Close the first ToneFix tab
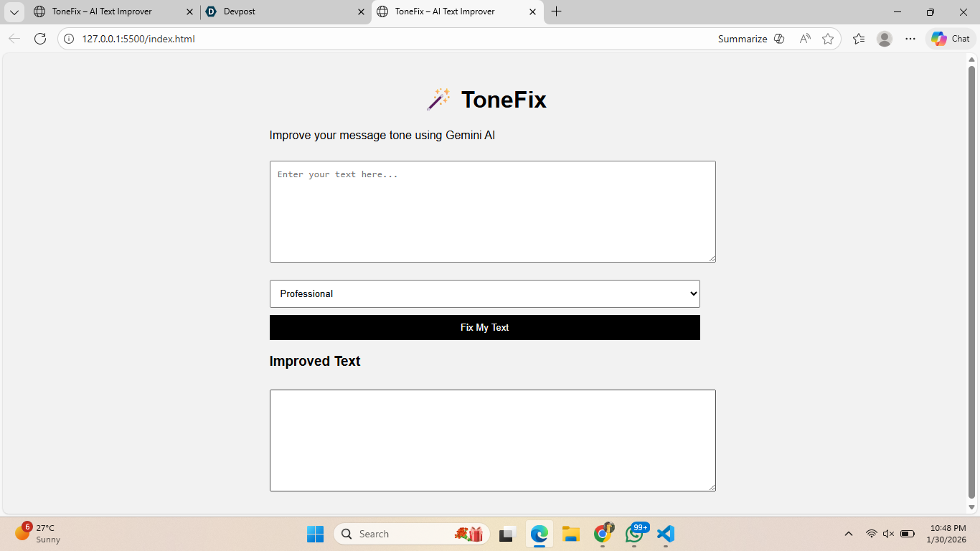This screenshot has height=551, width=980. (x=189, y=12)
